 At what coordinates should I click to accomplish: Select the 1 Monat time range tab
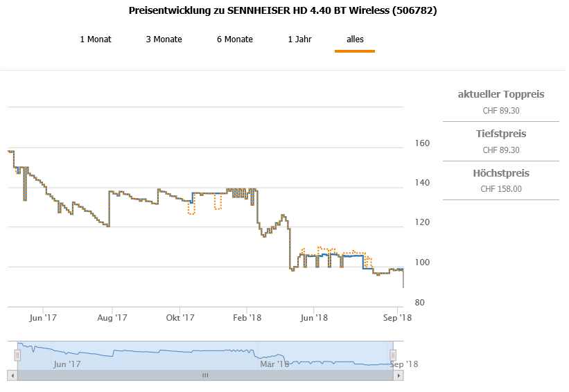click(x=96, y=39)
